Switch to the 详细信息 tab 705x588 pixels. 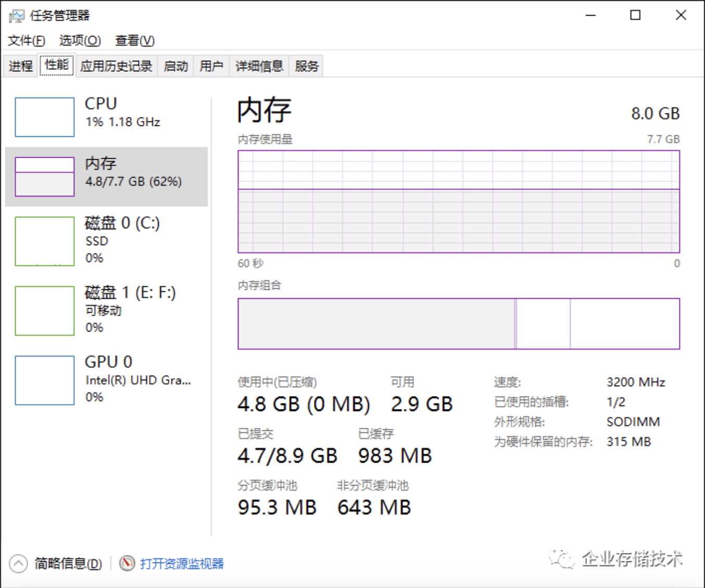coord(259,66)
